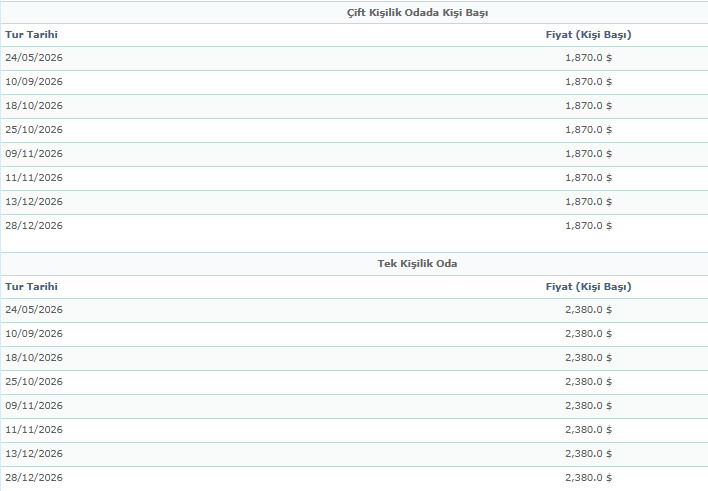Viewport: 708px width, 491px height.
Task: Click the 1,870.0 $ price for 25/10/2026
Action: pyautogui.click(x=588, y=130)
